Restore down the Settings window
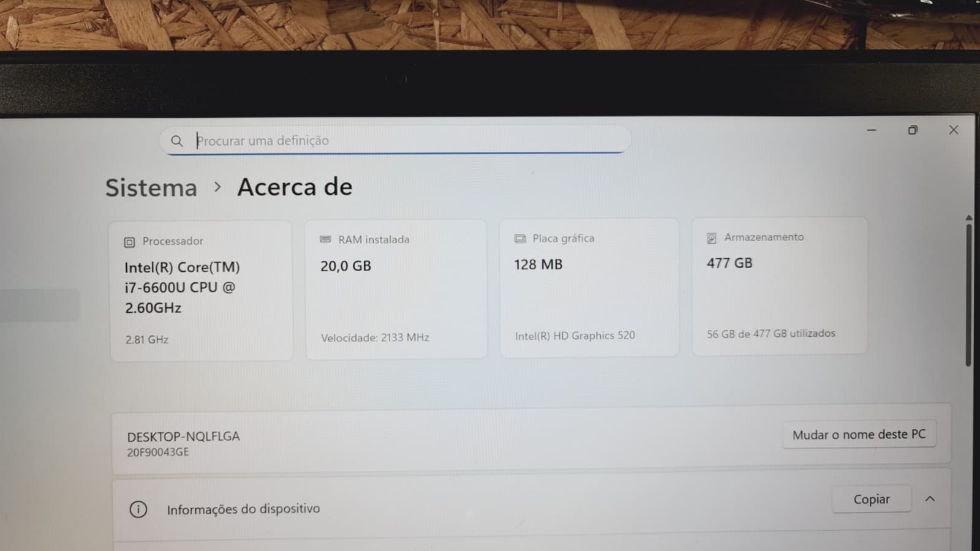The height and width of the screenshot is (551, 980). click(x=913, y=130)
